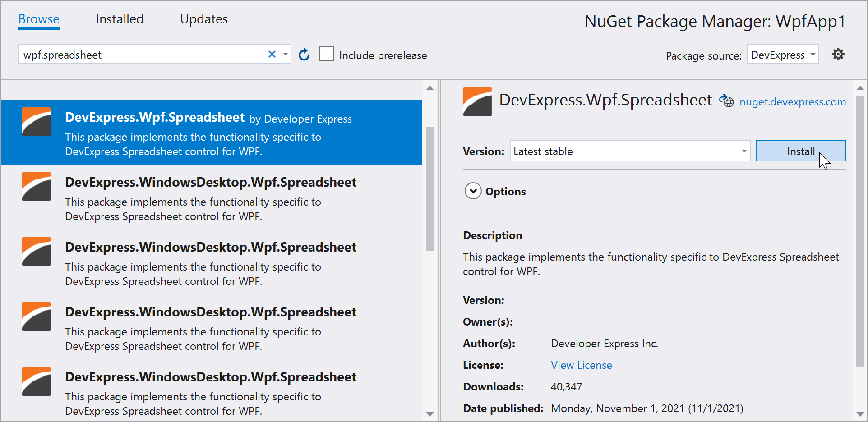Switch to the Updates tab
Viewport: 868px width, 422px height.
204,19
